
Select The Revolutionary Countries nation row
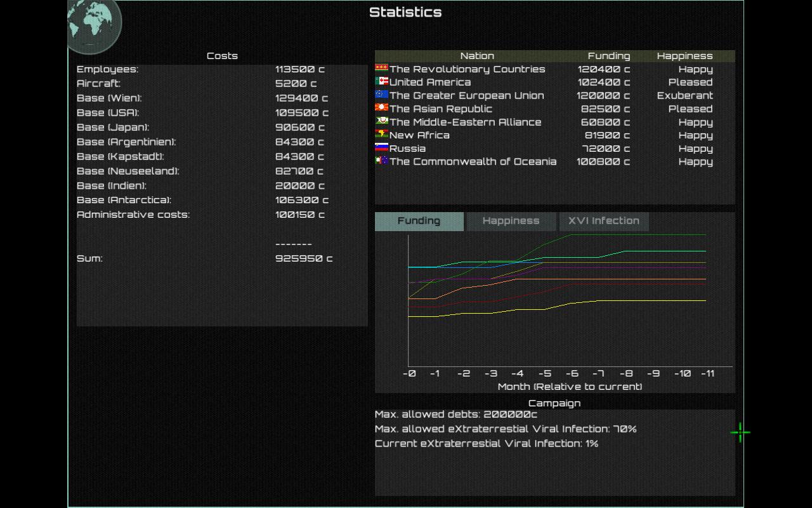[x=554, y=69]
